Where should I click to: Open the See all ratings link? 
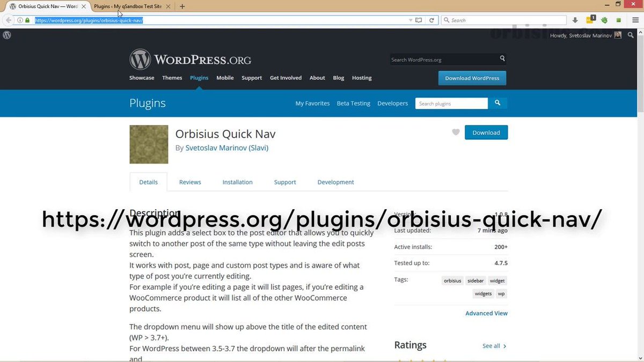coord(495,346)
